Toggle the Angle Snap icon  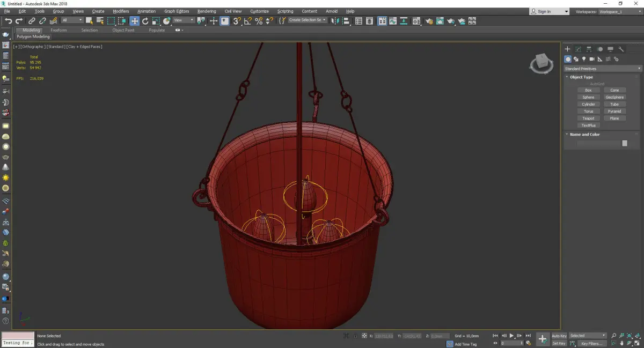(x=248, y=21)
